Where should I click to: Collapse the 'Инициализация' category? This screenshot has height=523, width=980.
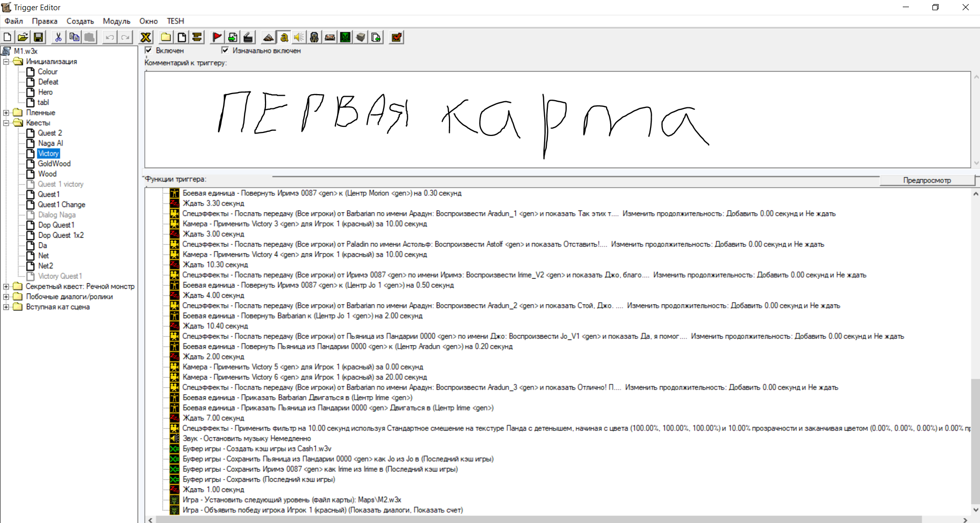[6, 61]
